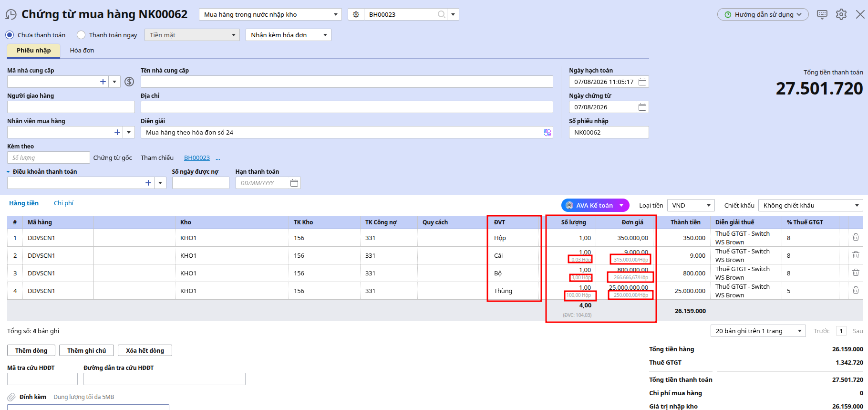
Task: Open the BH00023 reference link
Action: pos(197,158)
